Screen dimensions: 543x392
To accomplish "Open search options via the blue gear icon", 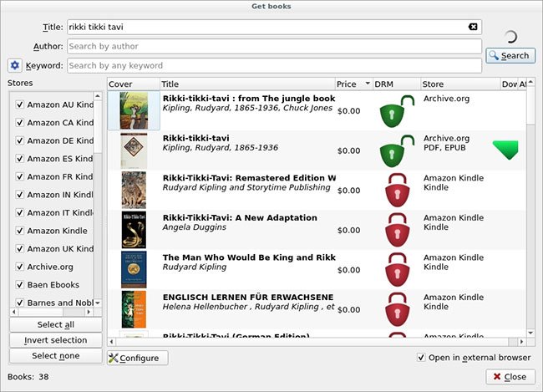I will 15,65.
